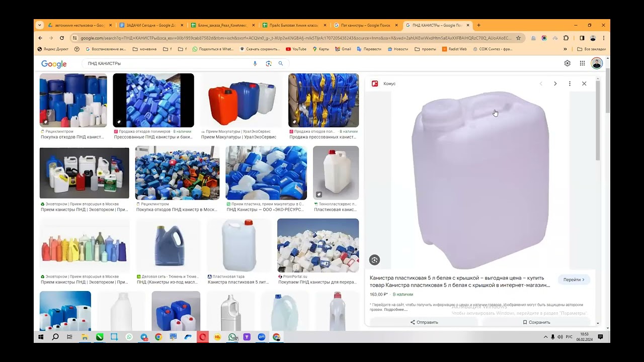Click the magnifier search icon in search box

pos(281,63)
